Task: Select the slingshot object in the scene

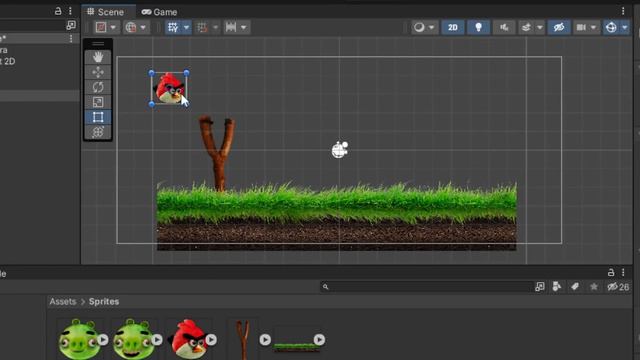Action: [x=218, y=153]
